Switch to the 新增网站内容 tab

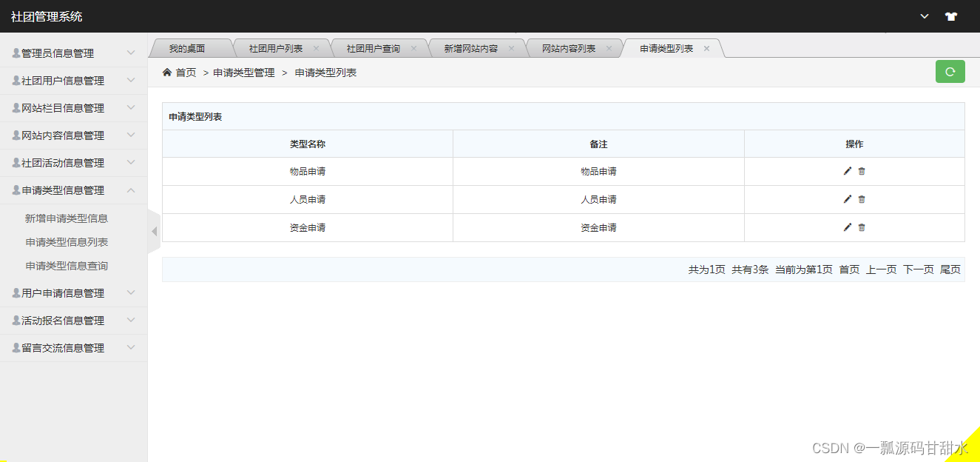(471, 48)
